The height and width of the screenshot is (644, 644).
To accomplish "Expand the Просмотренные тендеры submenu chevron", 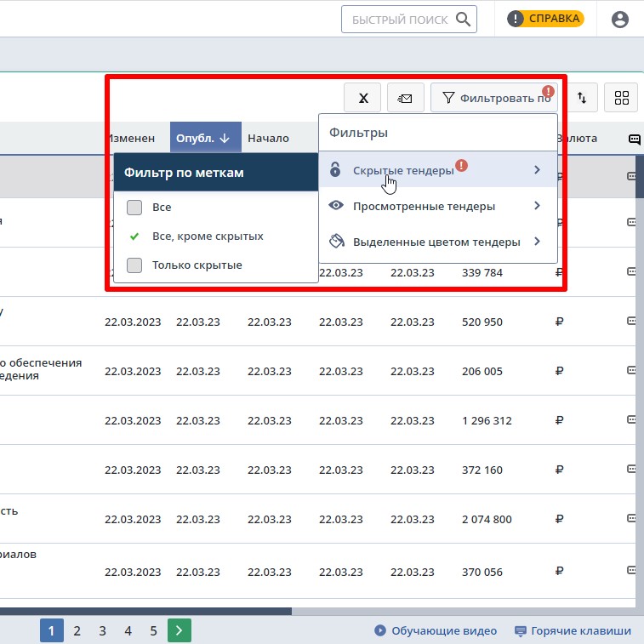I will (537, 205).
